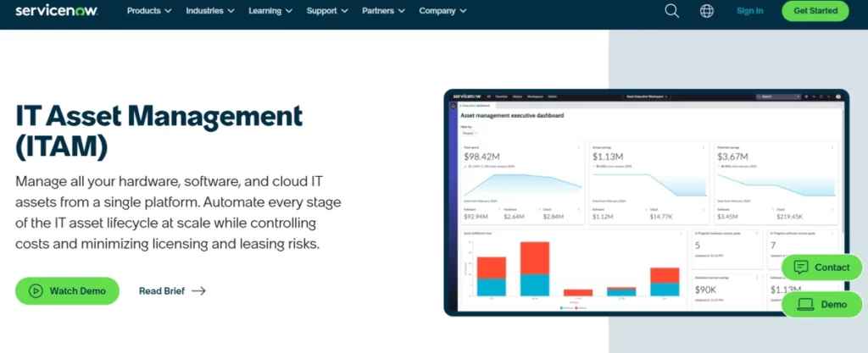Select History in the dashboard nav
The width and height of the screenshot is (868, 353).
coord(517,97)
